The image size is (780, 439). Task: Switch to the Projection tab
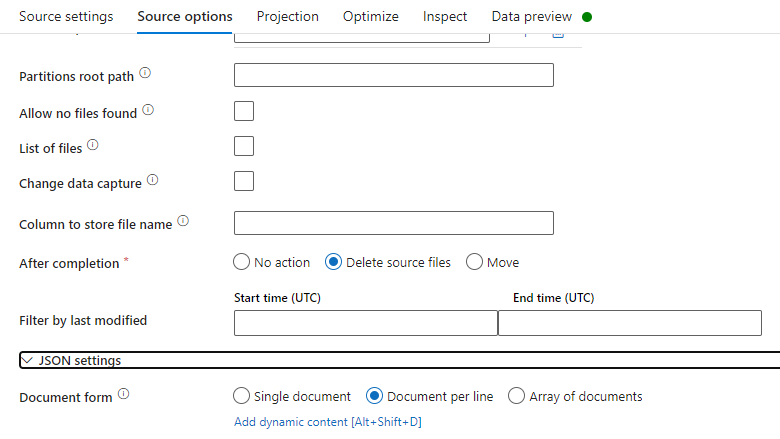tap(287, 17)
